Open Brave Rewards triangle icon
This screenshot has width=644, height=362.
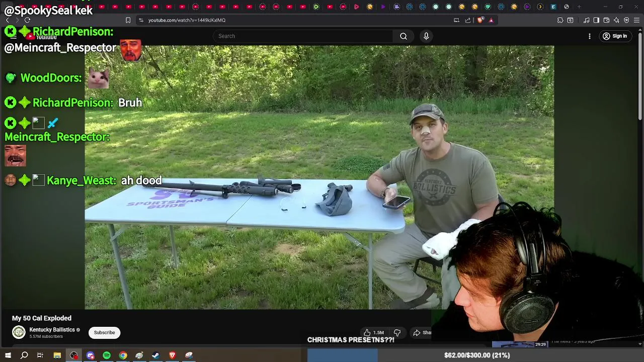[491, 20]
